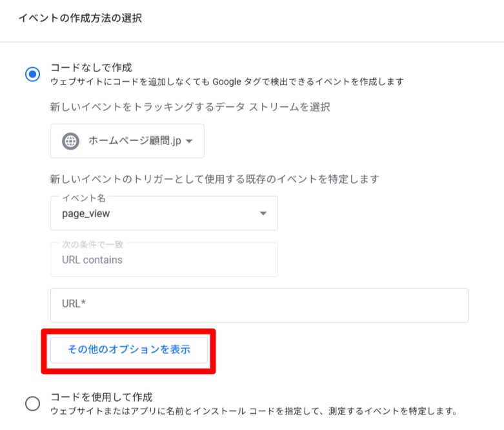The height and width of the screenshot is (430, 504).
Task: Click the description about インストール コード
Action: tap(253, 411)
